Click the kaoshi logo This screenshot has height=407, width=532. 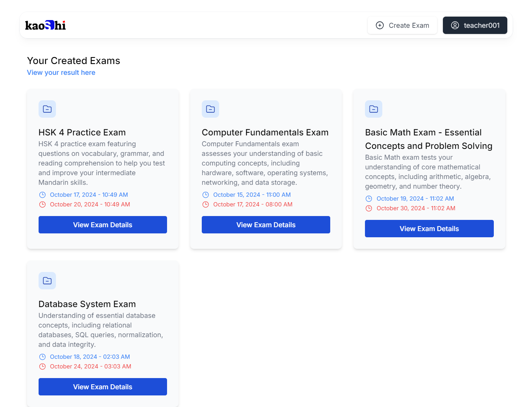[x=46, y=25]
